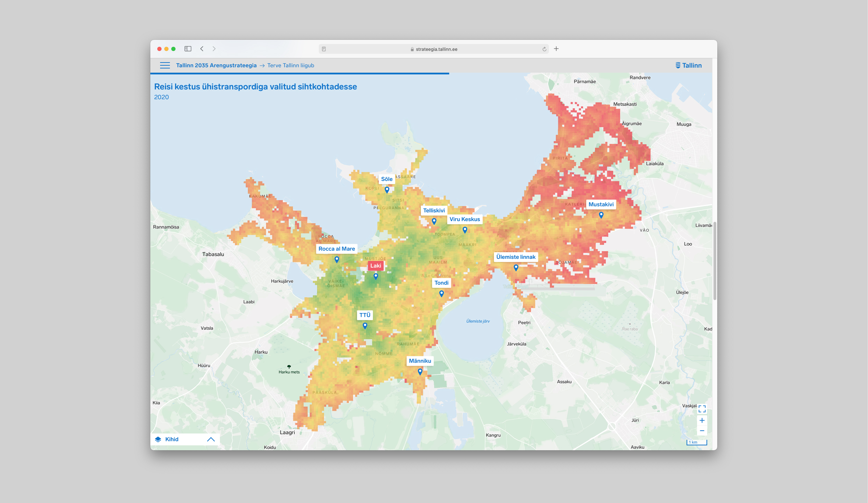Viewport: 868px width, 503px height.
Task: Select the Männiku destination label
Action: point(420,361)
